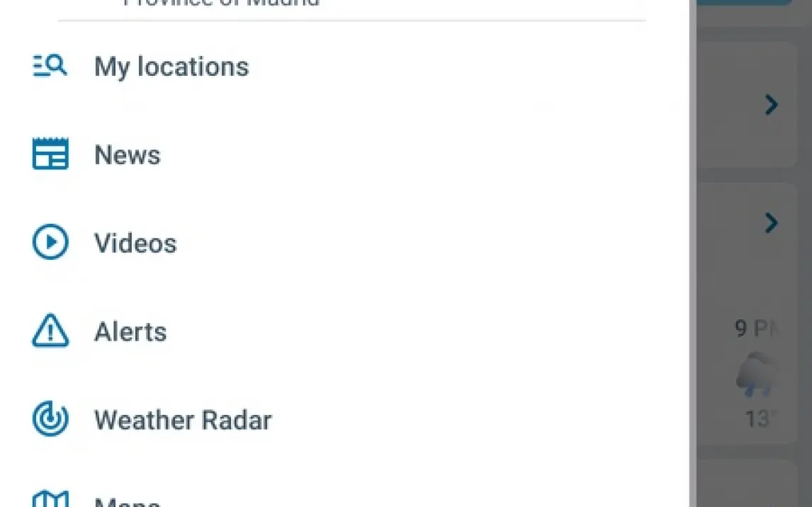The width and height of the screenshot is (812, 507).
Task: Expand the topmost right-pointing chevron card
Action: point(771,106)
